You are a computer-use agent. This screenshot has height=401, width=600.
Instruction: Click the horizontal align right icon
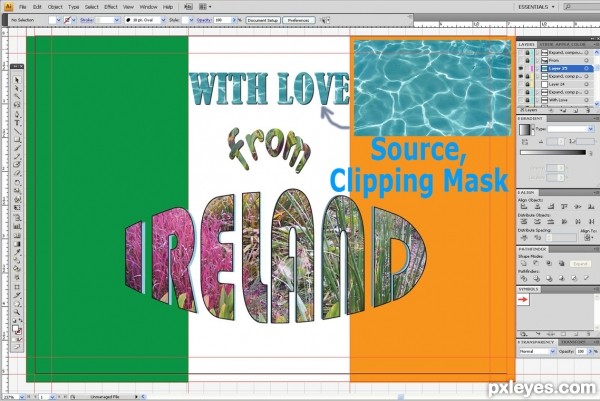[551, 207]
